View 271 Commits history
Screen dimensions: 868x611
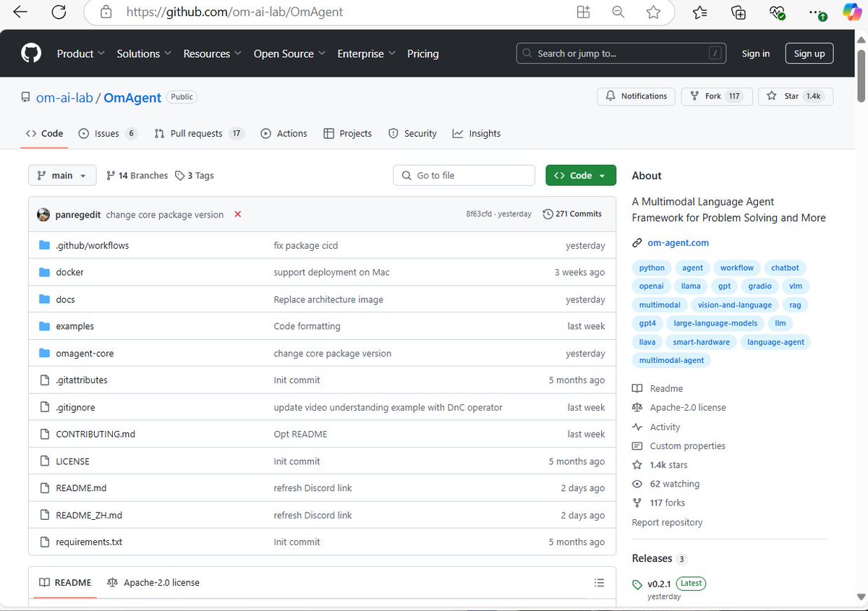click(572, 214)
